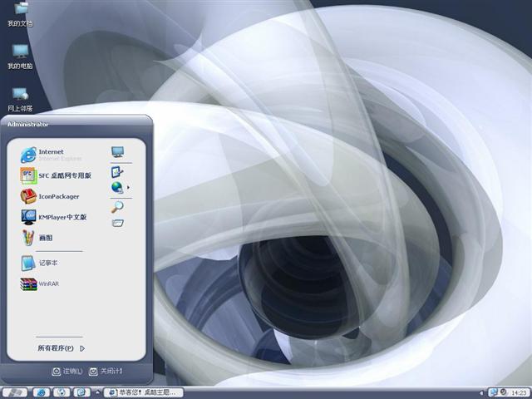Open 我的电脑 desktop icon

click(20, 55)
